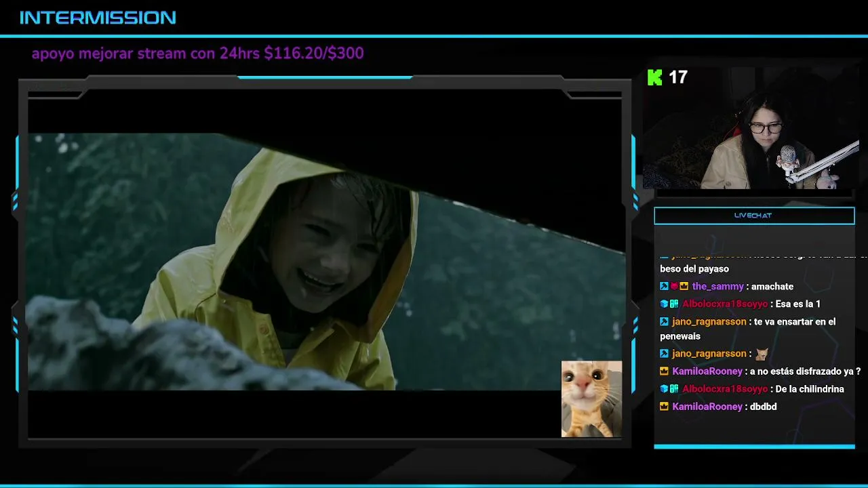868x488 pixels.
Task: Click the chat message "amachate"
Action: [x=772, y=287]
